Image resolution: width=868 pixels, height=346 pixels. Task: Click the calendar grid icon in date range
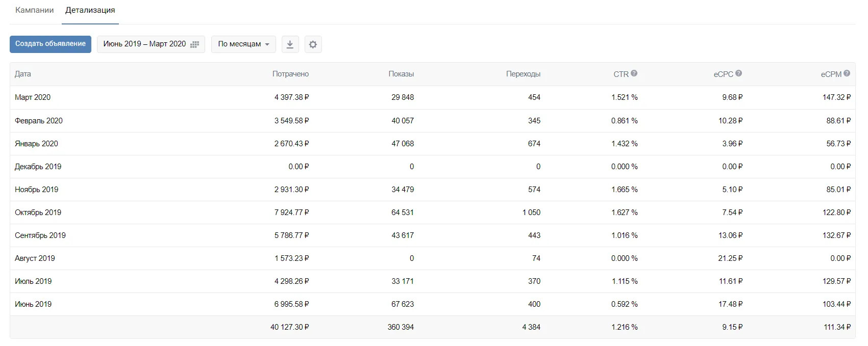(194, 44)
